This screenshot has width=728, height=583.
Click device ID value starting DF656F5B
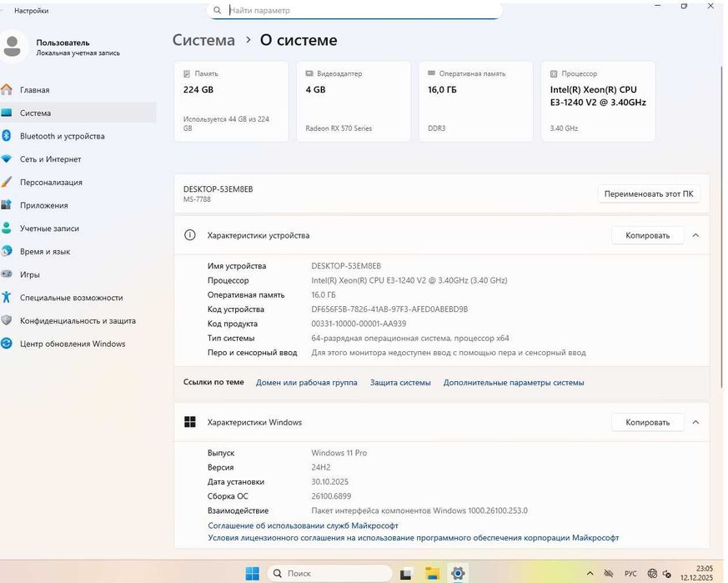click(x=389, y=309)
